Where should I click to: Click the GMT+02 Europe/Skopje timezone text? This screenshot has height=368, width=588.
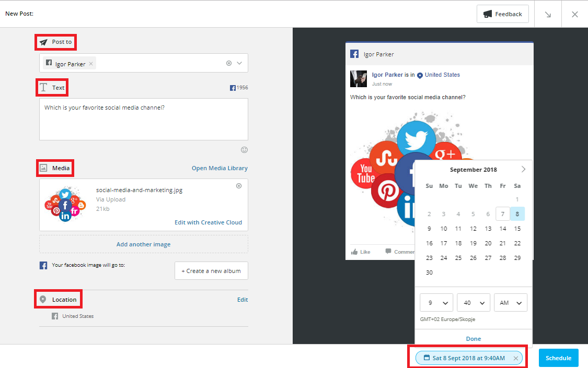[x=447, y=319]
